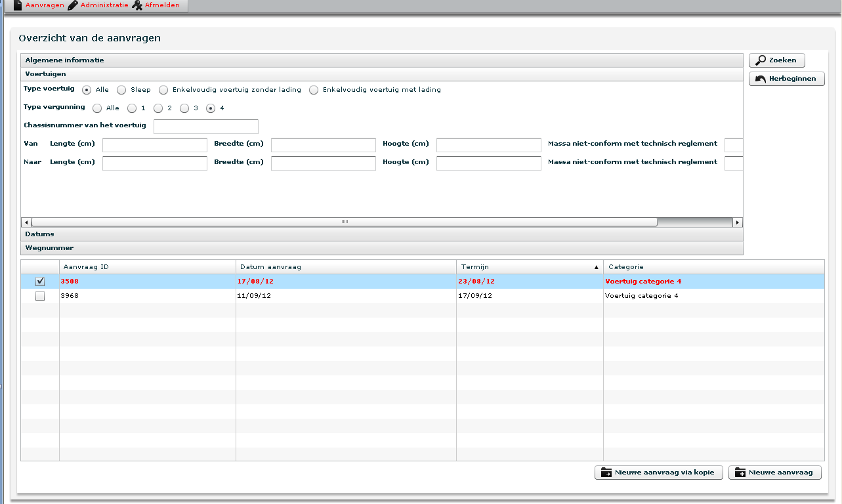Check the checkbox for aanvraag 3968
Image resolution: width=842 pixels, height=504 pixels.
40,296
